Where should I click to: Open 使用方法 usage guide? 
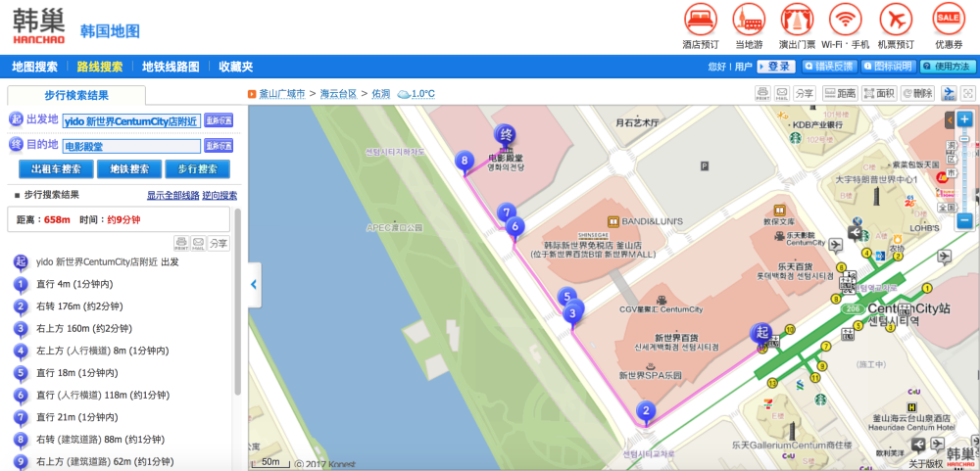[x=948, y=67]
